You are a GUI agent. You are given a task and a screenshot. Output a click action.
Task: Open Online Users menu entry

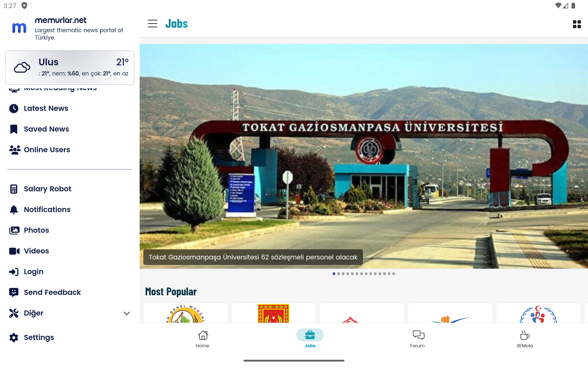pos(70,150)
